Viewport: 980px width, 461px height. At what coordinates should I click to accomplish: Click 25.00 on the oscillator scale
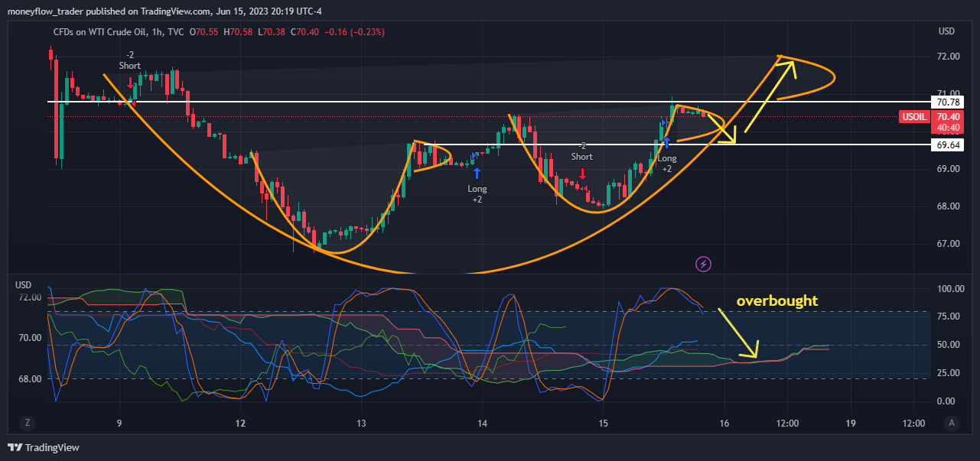pos(949,373)
